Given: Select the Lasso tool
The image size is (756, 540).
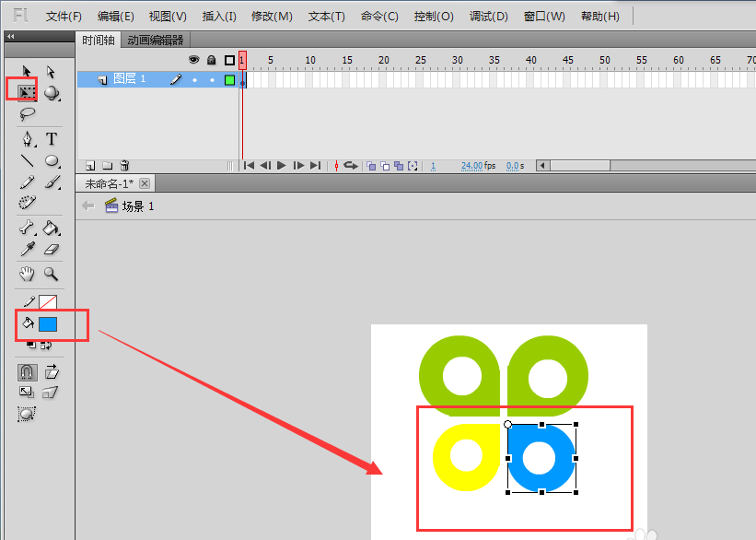Looking at the screenshot, I should click(x=27, y=114).
